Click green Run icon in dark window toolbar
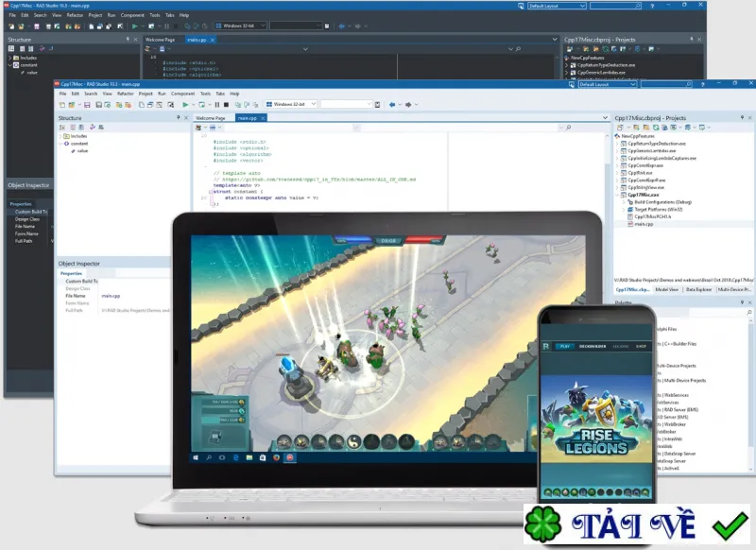Viewport: 756px width, 550px height. 135,26
